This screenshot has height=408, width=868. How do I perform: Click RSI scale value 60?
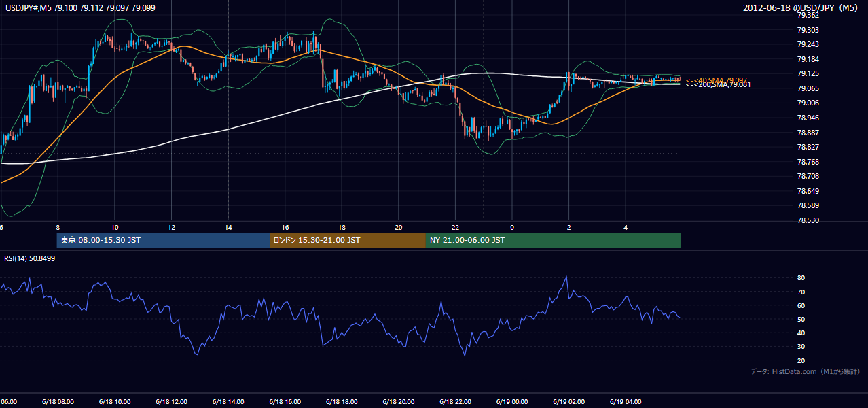[801, 305]
